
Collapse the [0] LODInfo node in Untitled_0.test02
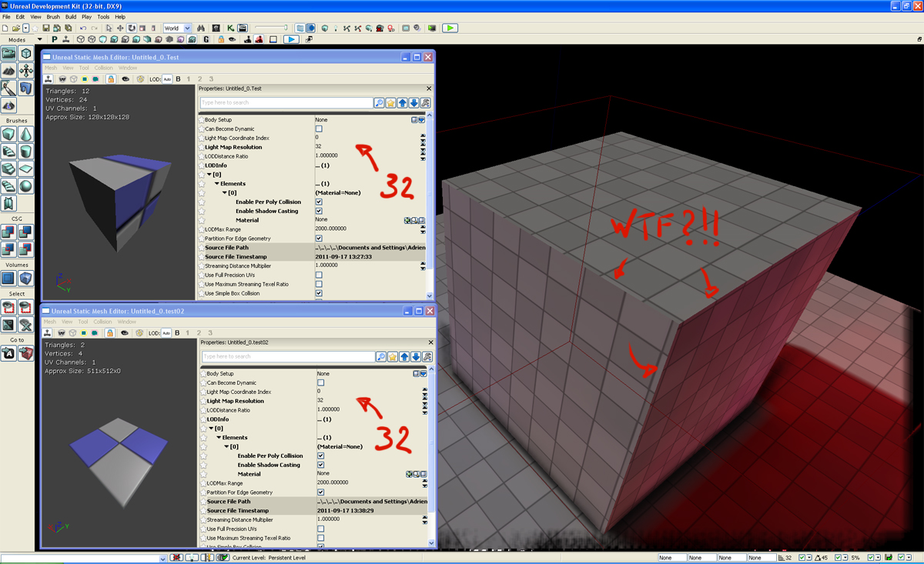click(211, 429)
